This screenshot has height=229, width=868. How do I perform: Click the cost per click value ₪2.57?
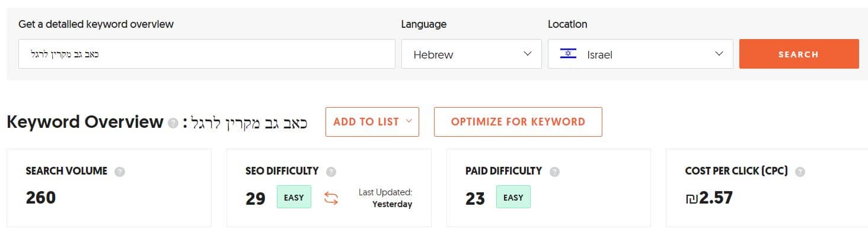(x=709, y=198)
